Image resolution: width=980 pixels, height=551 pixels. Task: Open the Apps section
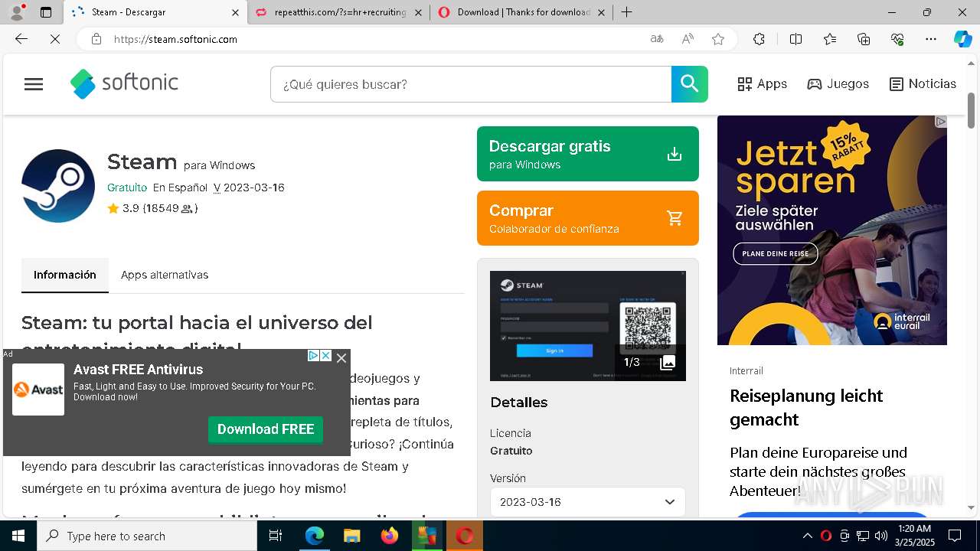pyautogui.click(x=762, y=84)
